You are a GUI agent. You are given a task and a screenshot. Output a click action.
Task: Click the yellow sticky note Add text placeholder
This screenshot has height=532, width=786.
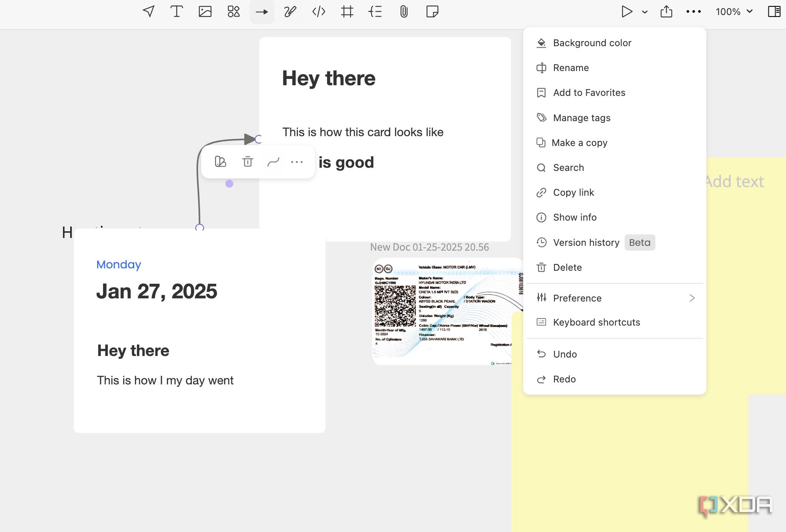[735, 182]
